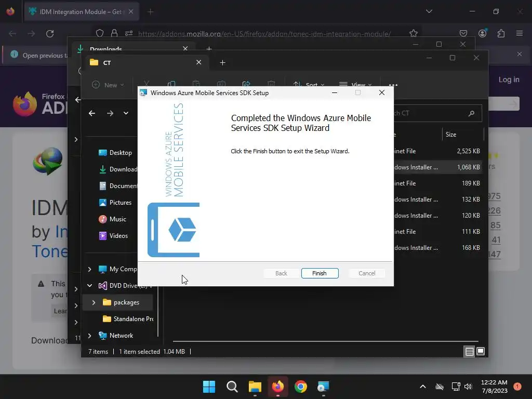The height and width of the screenshot is (399, 532).
Task: Click the Share icon in File Explorer toolbar
Action: 246,84
